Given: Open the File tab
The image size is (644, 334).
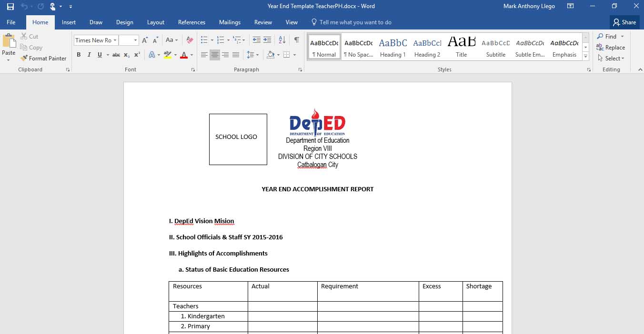Looking at the screenshot, I should pos(11,22).
